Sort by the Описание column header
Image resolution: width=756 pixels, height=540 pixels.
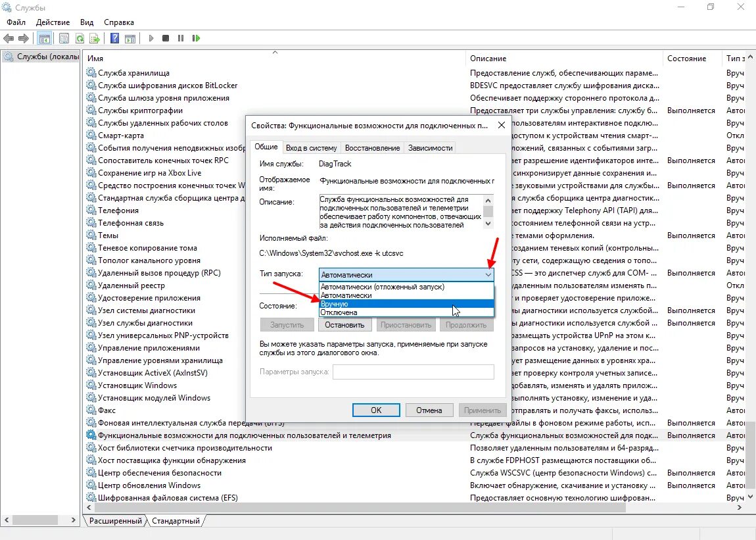(564, 58)
